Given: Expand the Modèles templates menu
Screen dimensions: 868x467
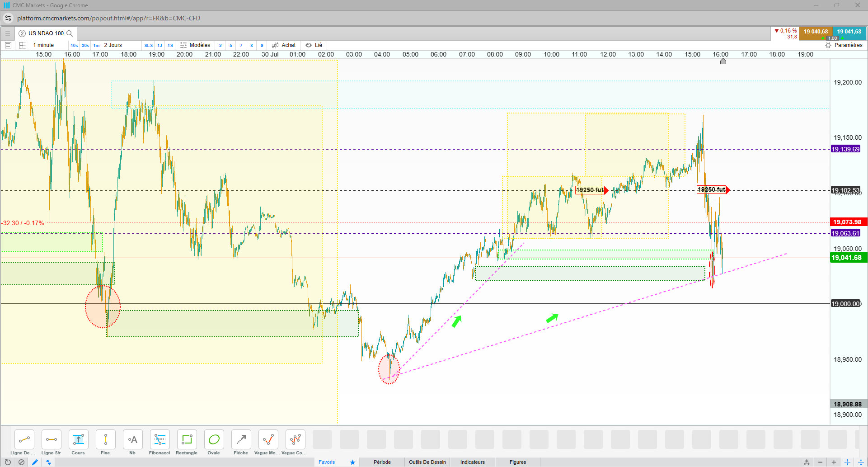Looking at the screenshot, I should click(195, 45).
